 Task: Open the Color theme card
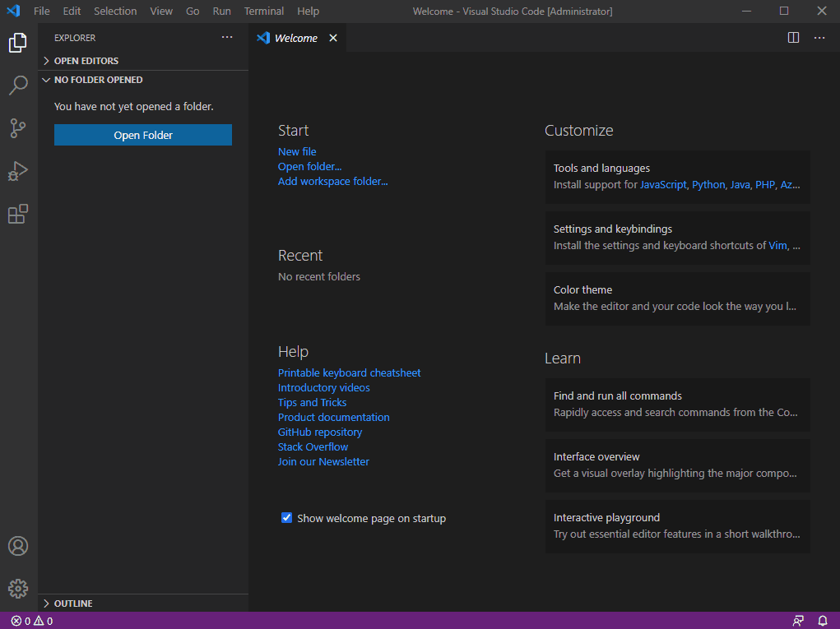tap(677, 298)
